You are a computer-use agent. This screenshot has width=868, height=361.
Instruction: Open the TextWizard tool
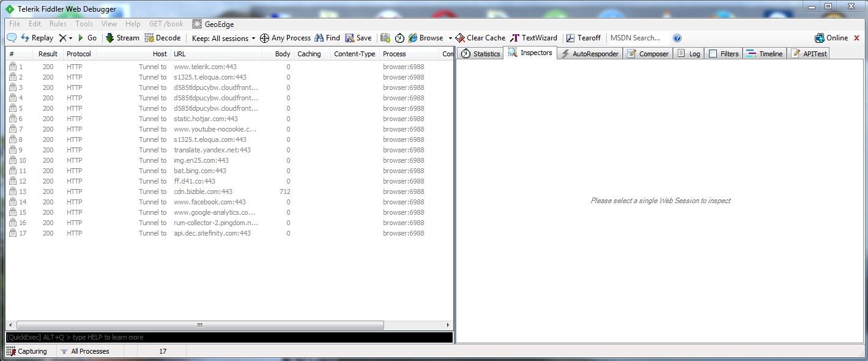tap(533, 38)
